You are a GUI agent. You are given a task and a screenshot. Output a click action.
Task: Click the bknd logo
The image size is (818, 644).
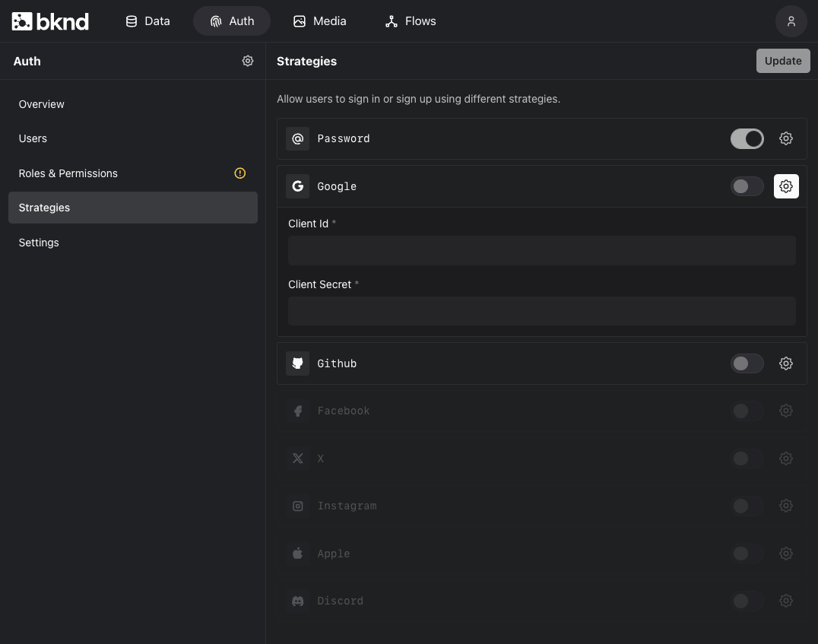click(50, 21)
